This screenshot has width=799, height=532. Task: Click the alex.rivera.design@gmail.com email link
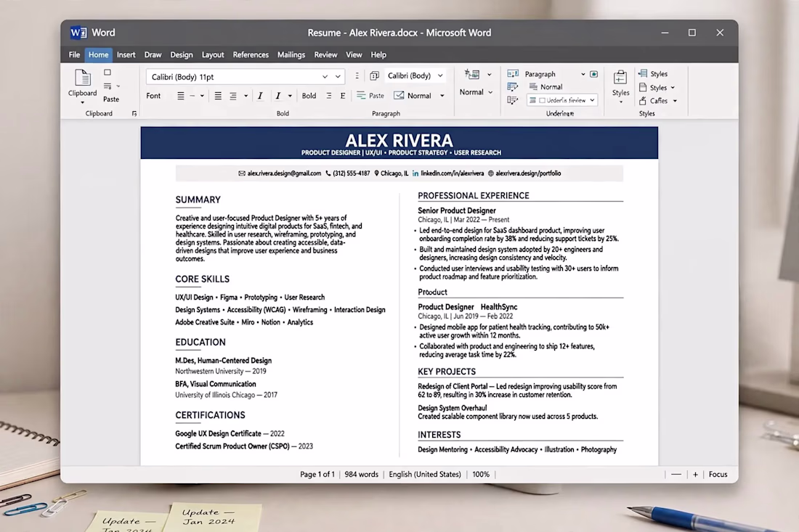point(284,173)
